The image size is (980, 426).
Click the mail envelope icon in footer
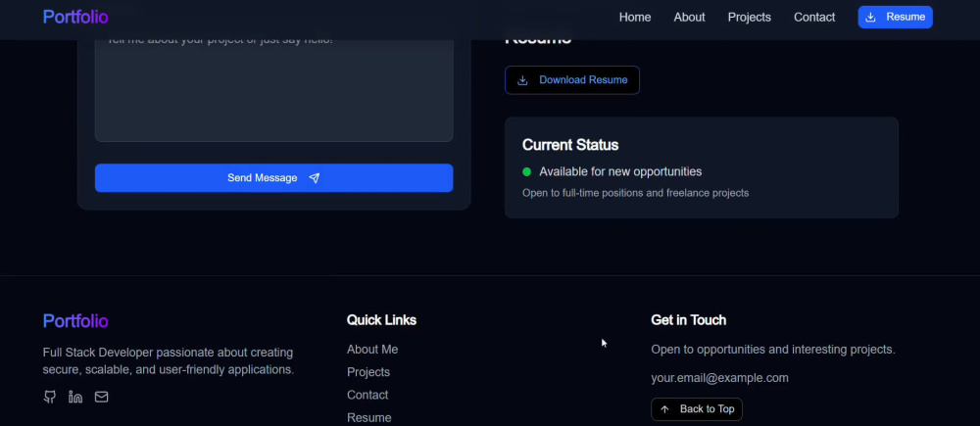click(101, 397)
